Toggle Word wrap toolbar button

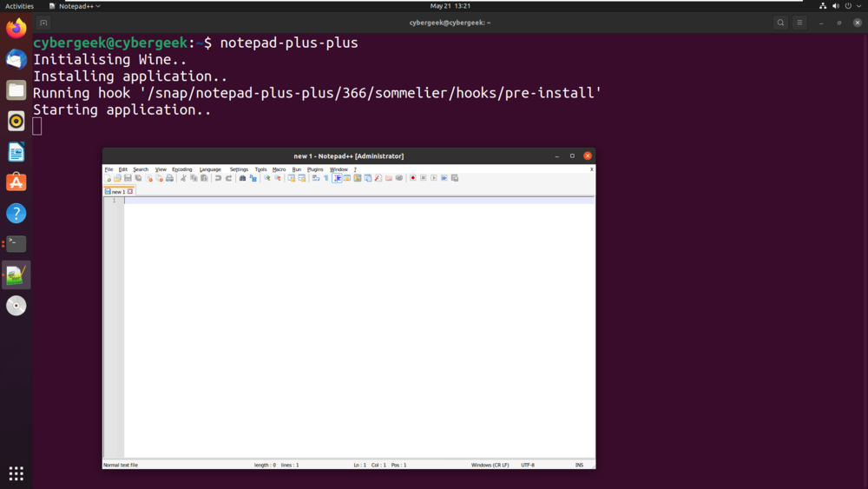(x=316, y=178)
